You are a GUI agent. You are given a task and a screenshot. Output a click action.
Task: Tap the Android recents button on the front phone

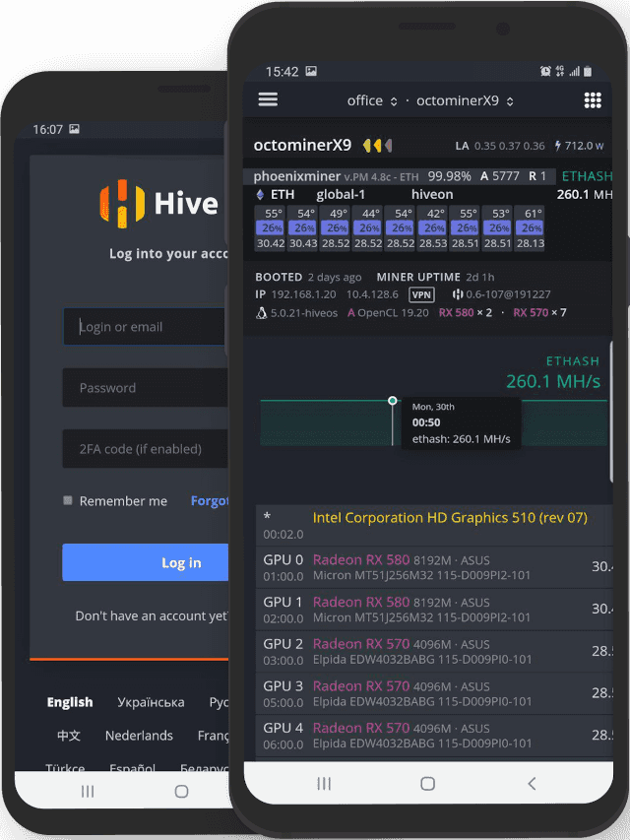[324, 784]
